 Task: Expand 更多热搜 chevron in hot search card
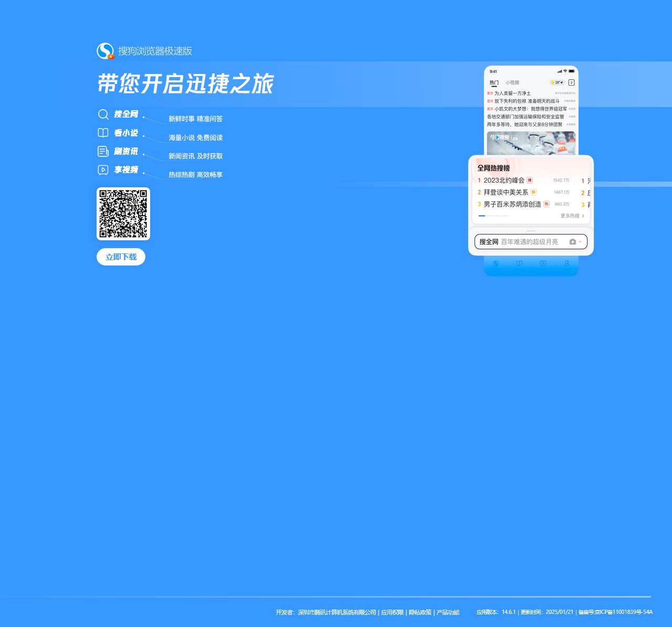583,216
